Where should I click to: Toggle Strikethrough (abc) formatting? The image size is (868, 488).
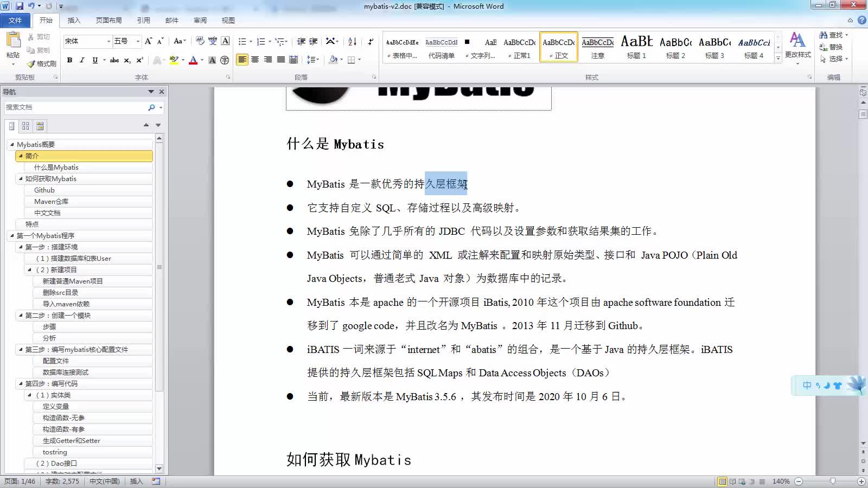(x=114, y=60)
